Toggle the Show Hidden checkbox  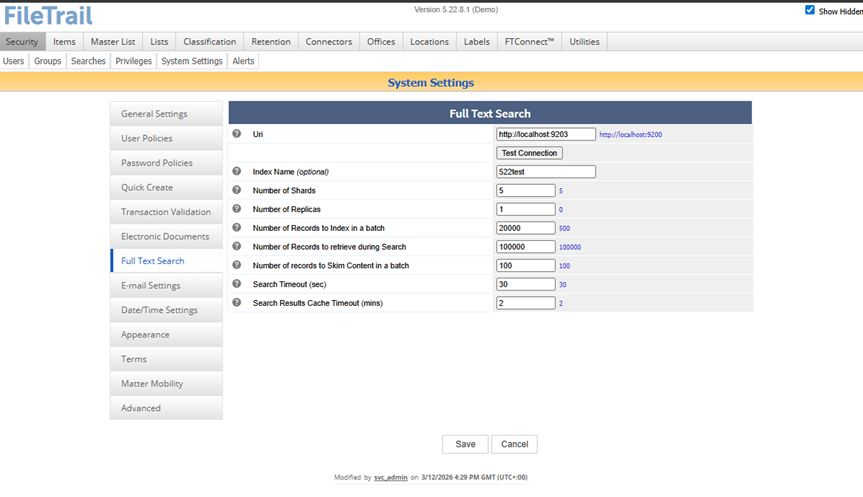tap(810, 10)
